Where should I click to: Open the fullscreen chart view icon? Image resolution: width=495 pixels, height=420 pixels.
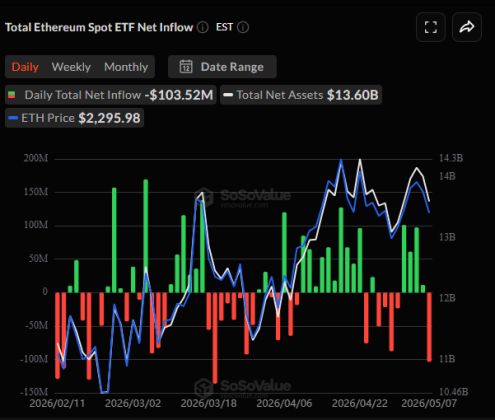point(431,27)
